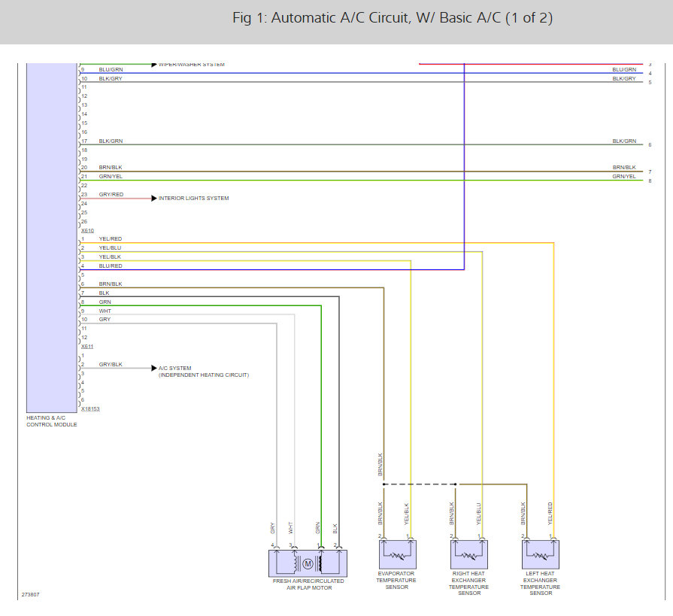Screen dimensions: 673x616
Task: Click the RIGHT HEAT EXCHANGER TEMPERATURE SENSOR caption
Action: click(x=468, y=583)
